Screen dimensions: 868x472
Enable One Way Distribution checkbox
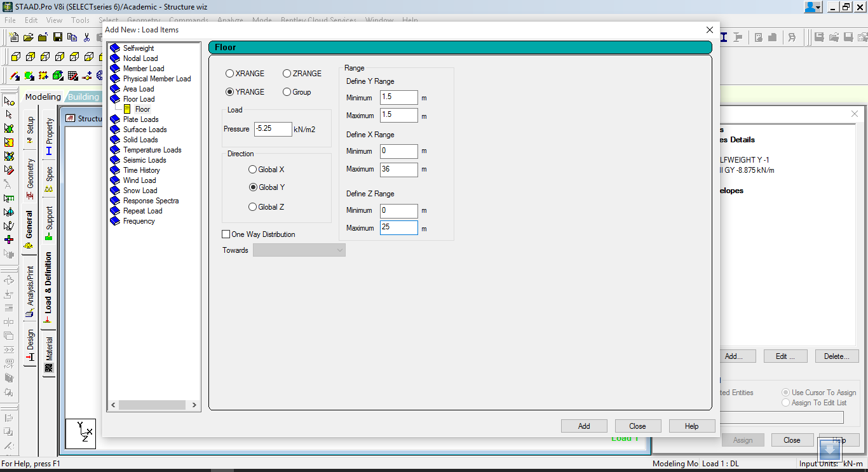pyautogui.click(x=226, y=234)
